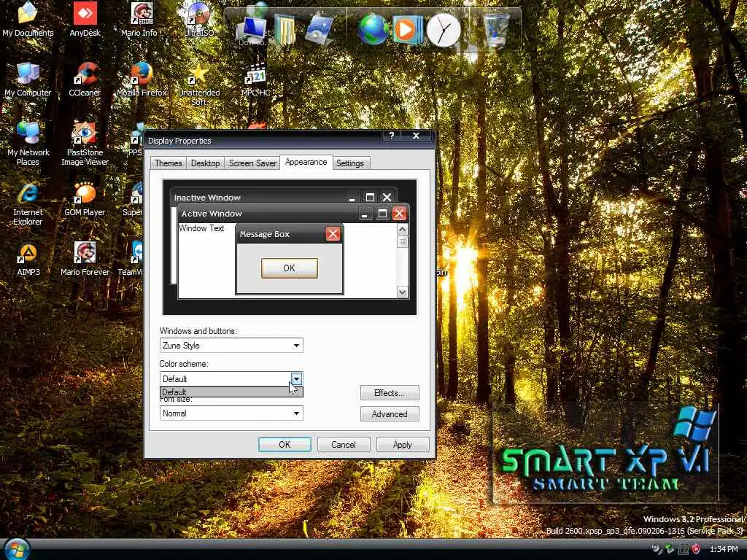The image size is (747, 560).
Task: Select the MPC-HC desktop shortcut
Action: point(255,79)
